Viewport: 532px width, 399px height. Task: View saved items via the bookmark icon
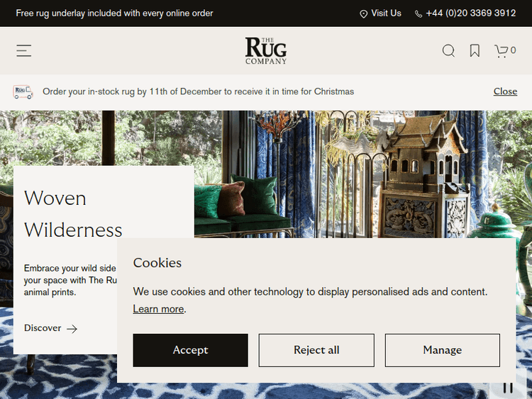click(x=475, y=50)
